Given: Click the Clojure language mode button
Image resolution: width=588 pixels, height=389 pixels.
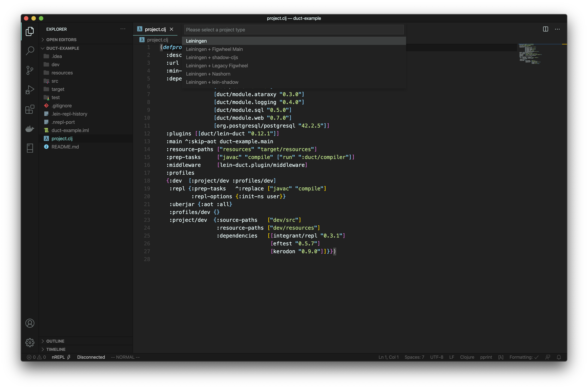Looking at the screenshot, I should tap(467, 357).
